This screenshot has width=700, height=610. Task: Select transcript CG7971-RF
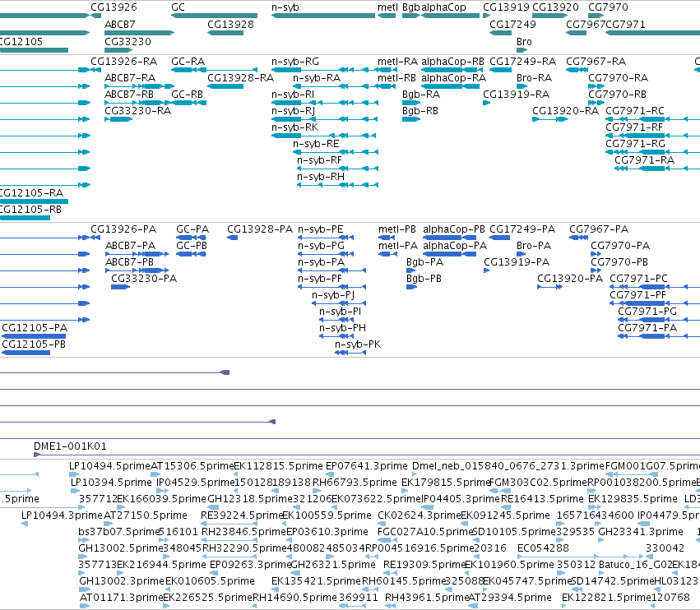coord(634,127)
